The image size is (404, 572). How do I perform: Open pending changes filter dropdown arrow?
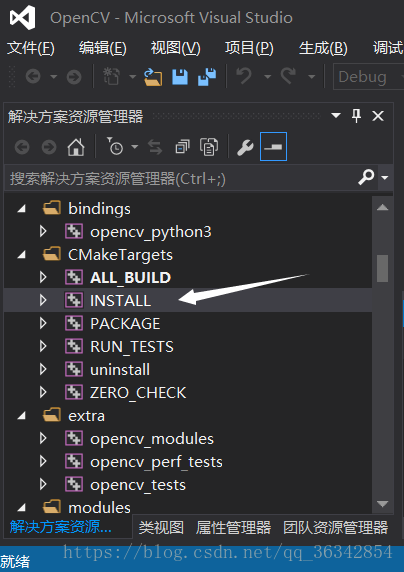[135, 147]
